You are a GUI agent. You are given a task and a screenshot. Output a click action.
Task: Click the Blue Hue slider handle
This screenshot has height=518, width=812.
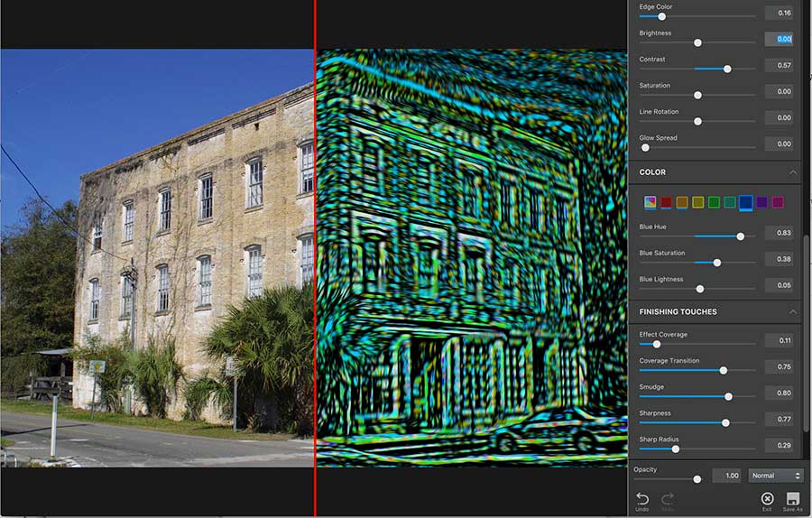pyautogui.click(x=741, y=236)
